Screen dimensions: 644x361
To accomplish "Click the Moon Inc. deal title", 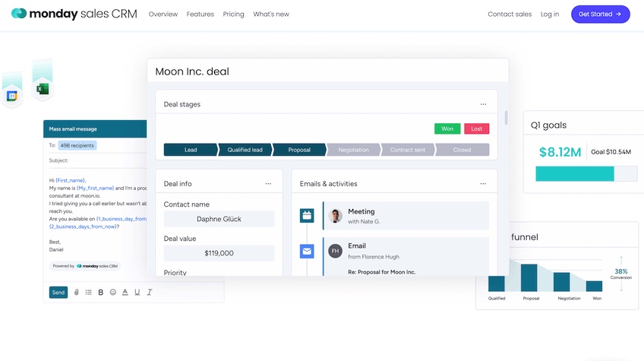I will 192,71.
